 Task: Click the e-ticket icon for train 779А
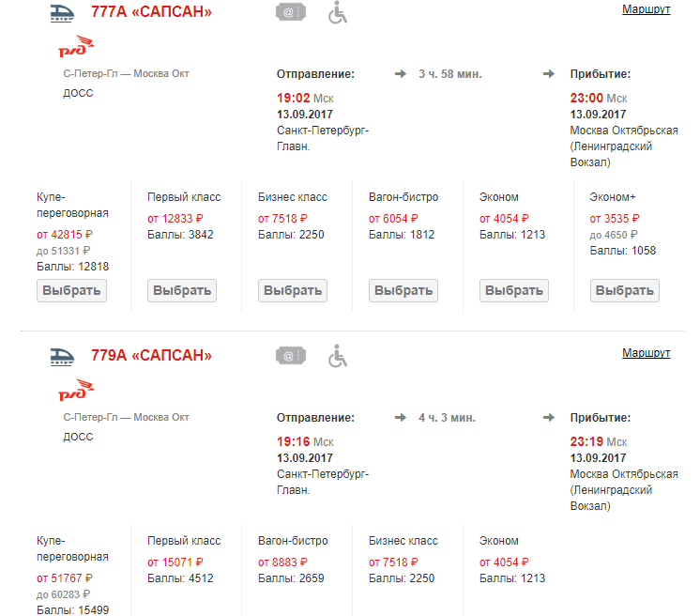pos(291,356)
